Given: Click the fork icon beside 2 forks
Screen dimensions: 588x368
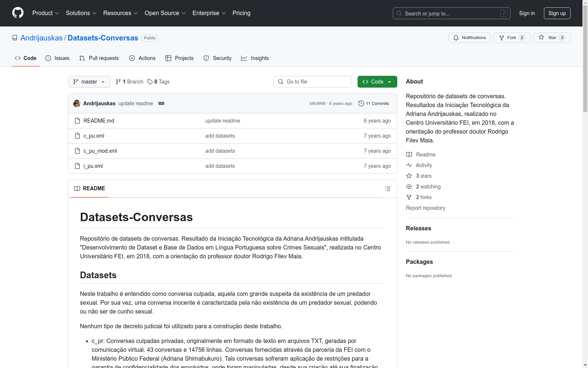Looking at the screenshot, I should (409, 197).
